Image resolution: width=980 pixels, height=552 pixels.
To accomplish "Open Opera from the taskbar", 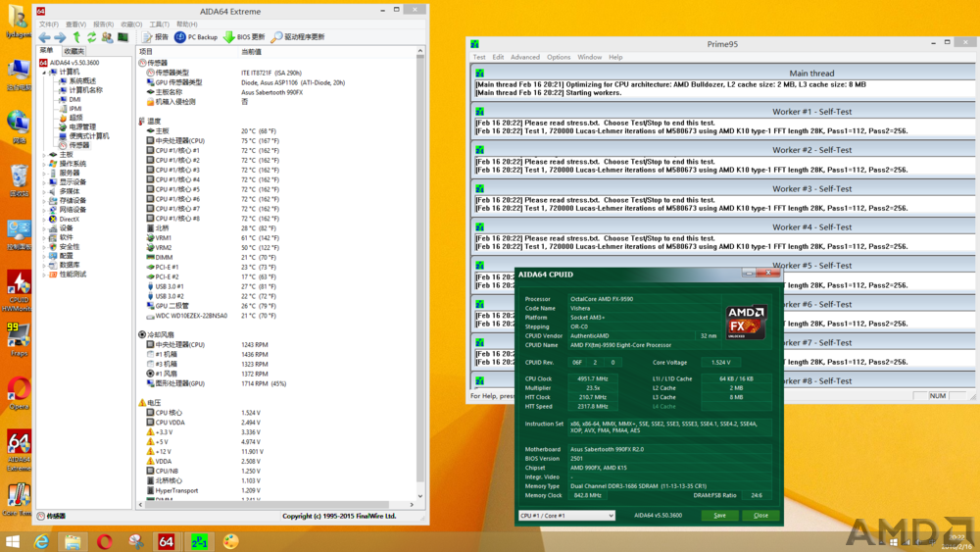I will (x=105, y=541).
